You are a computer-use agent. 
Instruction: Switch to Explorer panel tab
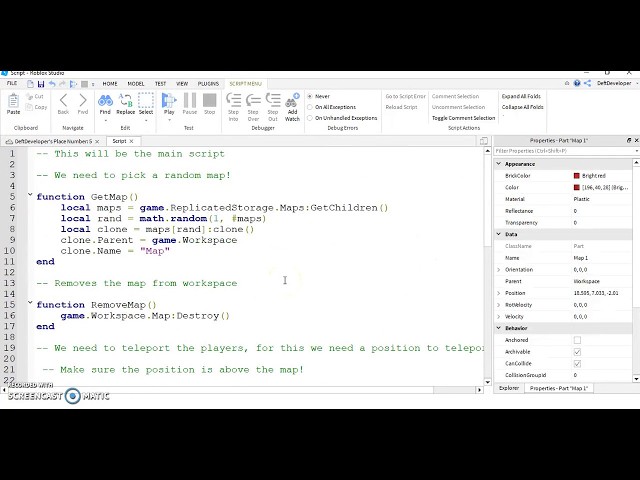coord(509,388)
